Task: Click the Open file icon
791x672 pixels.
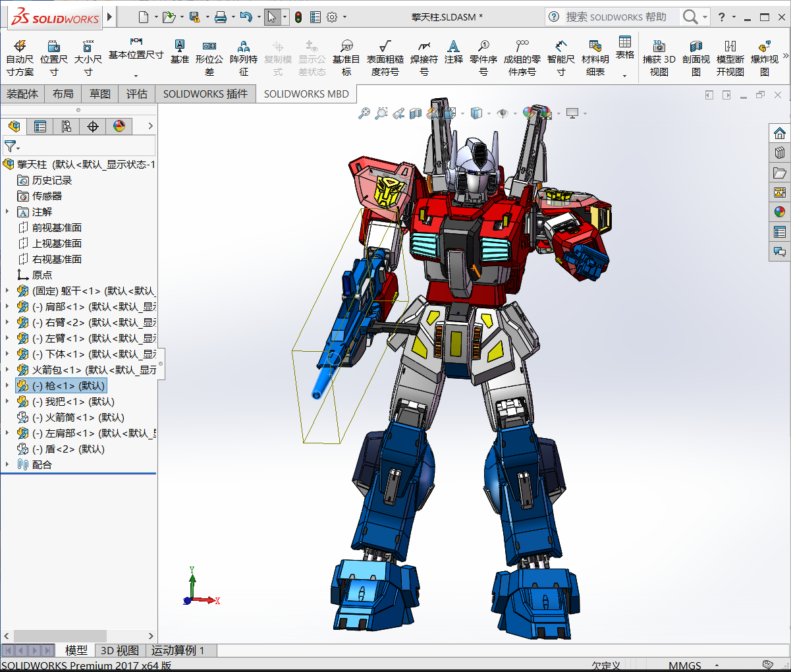Action: pyautogui.click(x=169, y=17)
